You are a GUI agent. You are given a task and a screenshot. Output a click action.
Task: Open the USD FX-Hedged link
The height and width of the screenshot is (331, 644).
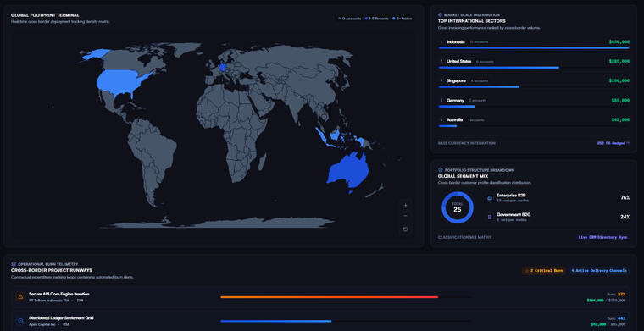pyautogui.click(x=613, y=143)
